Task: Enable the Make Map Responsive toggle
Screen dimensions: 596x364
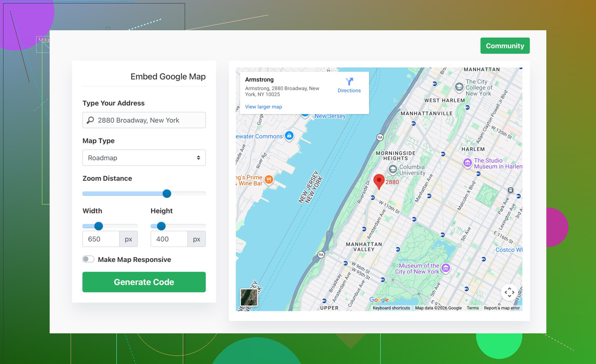Action: (88, 259)
